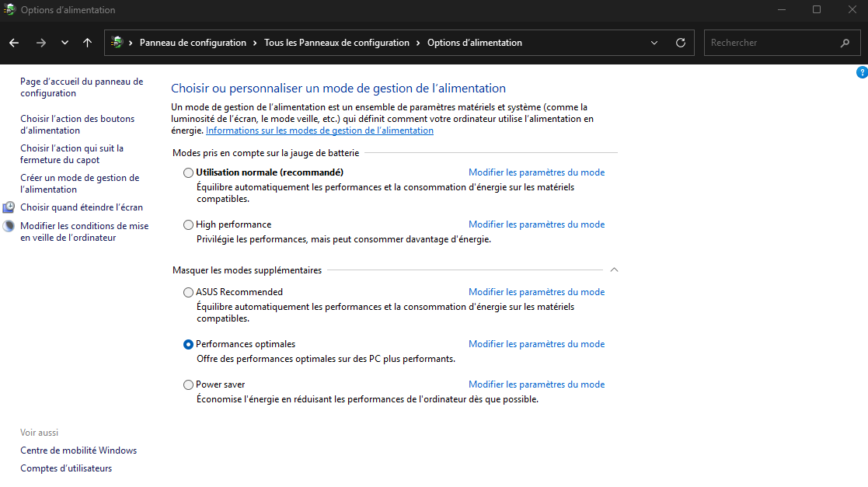Screen dimensions: 868x487
Task: Select the Utilisation normale (recommandé) radio button
Action: pos(188,172)
